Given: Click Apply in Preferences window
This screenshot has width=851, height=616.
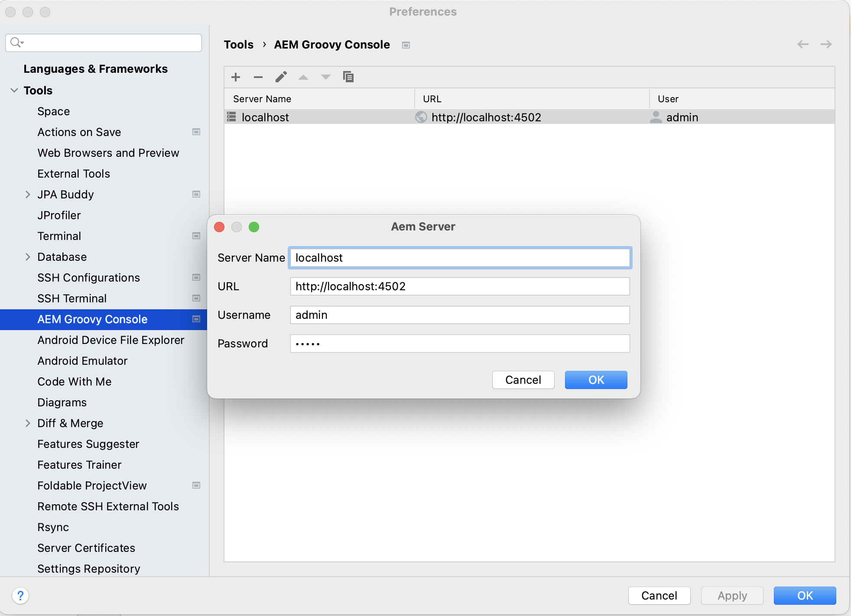Looking at the screenshot, I should point(732,596).
